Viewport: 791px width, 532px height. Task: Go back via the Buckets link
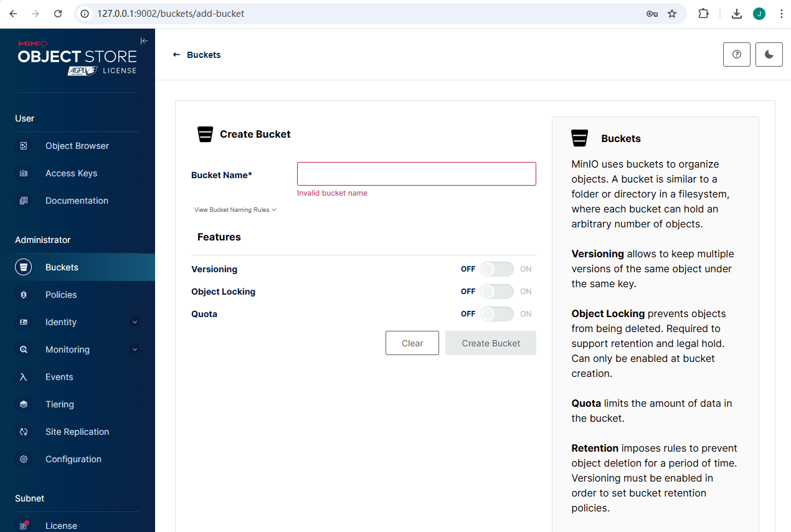(204, 55)
